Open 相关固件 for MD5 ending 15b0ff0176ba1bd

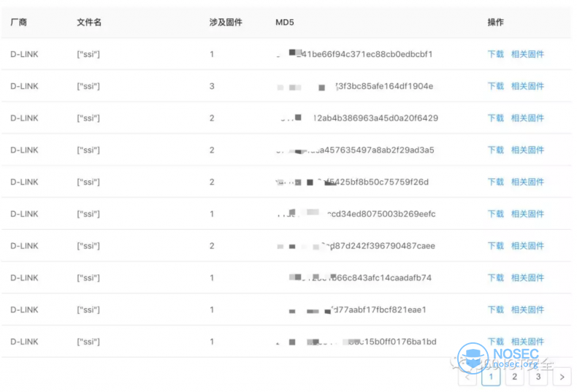tap(527, 342)
